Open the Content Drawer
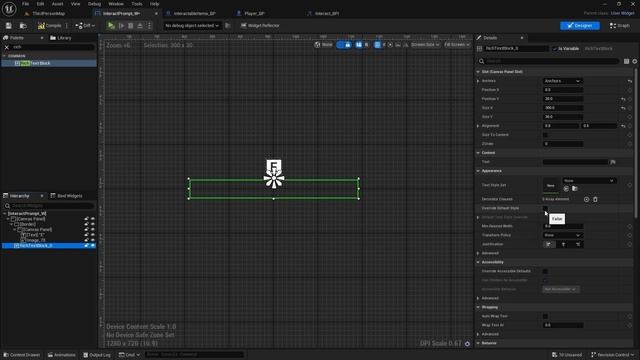This screenshot has width=640, height=360. [22, 355]
